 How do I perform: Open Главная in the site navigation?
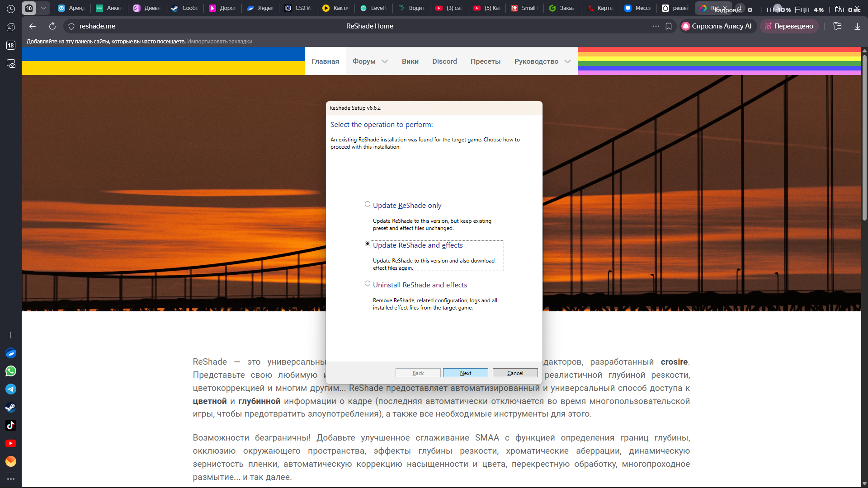325,61
